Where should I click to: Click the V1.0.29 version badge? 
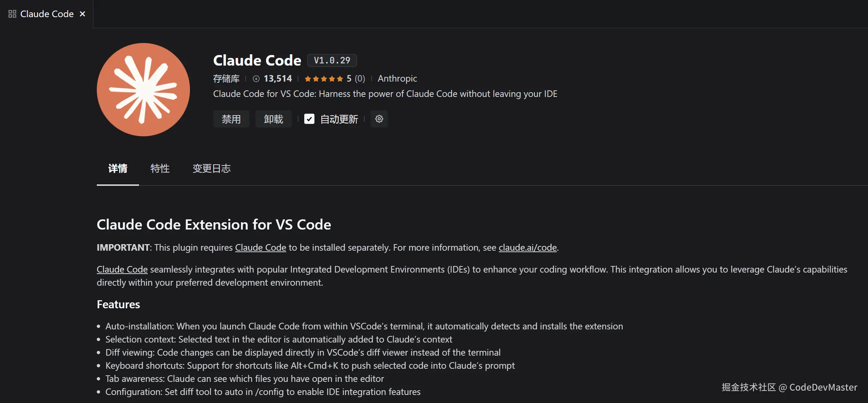[x=332, y=60]
